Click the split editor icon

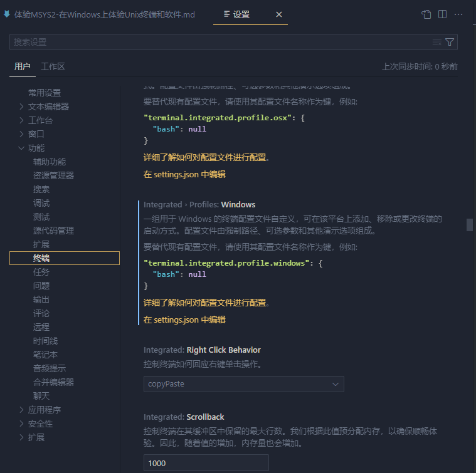pyautogui.click(x=442, y=14)
